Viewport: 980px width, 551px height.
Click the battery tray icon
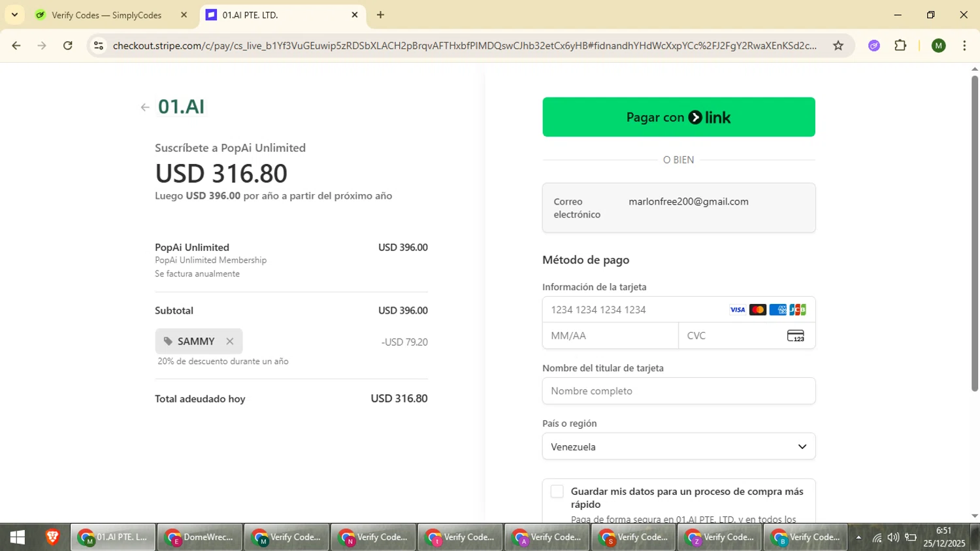911,538
